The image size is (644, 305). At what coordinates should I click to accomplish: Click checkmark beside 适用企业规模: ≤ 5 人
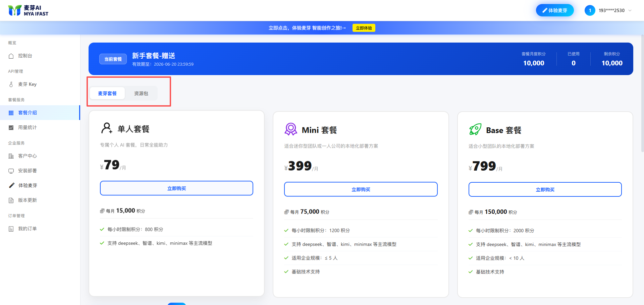[286, 258]
